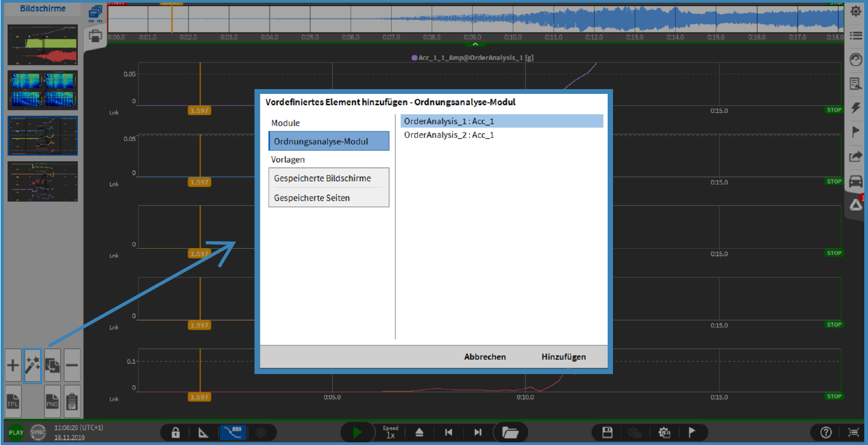Click the 1.597 cursor label on top graph

(x=200, y=110)
